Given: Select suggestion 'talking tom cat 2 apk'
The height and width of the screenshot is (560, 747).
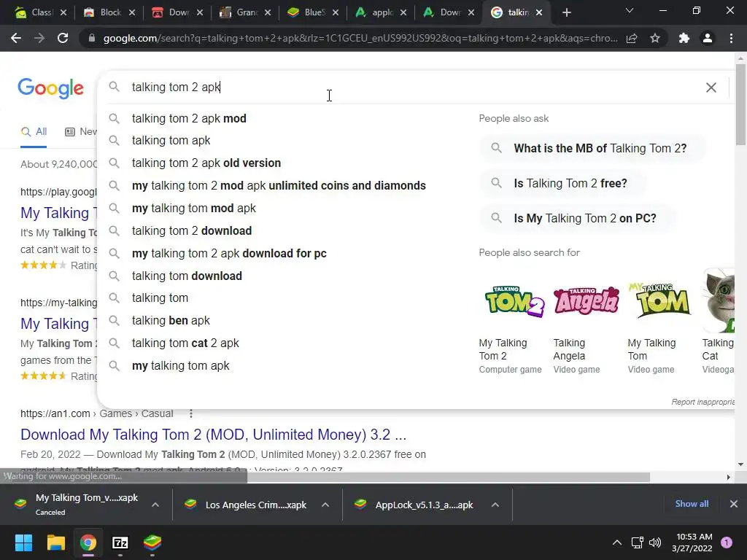Looking at the screenshot, I should pyautogui.click(x=185, y=343).
